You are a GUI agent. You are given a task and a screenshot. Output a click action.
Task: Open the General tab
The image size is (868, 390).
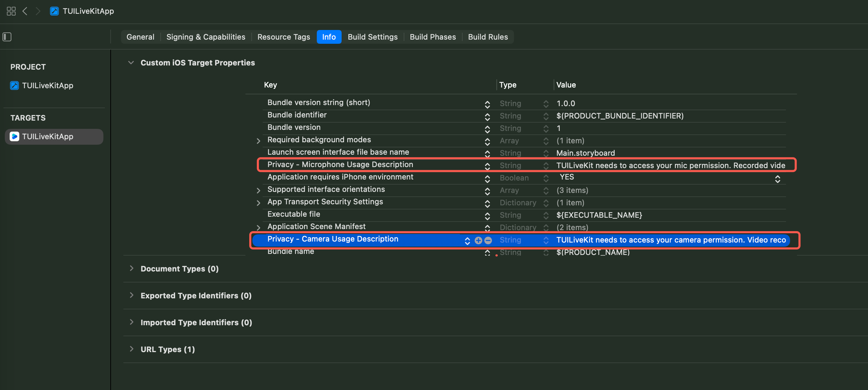click(x=140, y=37)
